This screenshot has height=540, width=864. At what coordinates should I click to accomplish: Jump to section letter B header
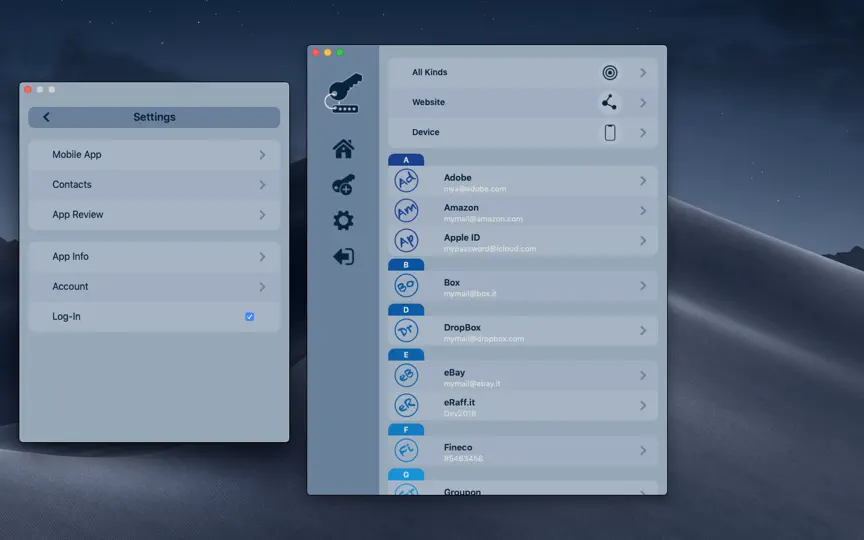click(406, 264)
